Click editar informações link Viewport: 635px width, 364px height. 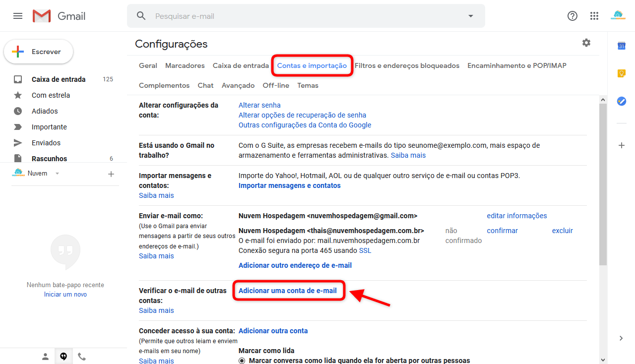click(x=517, y=216)
